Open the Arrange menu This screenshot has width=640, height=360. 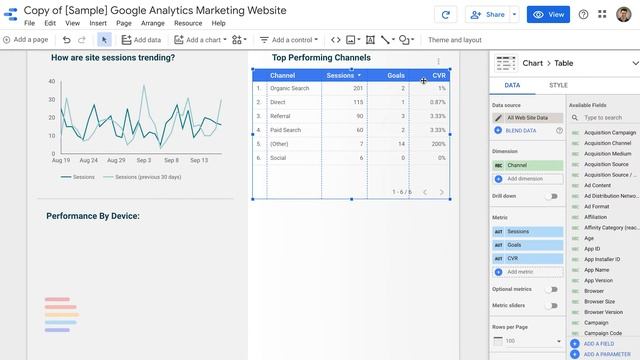pos(153,23)
